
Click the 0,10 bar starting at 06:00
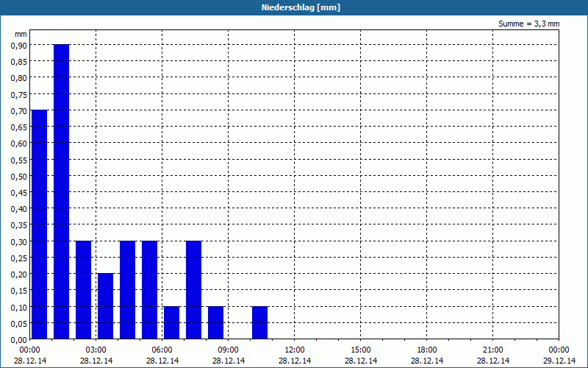pyautogui.click(x=171, y=322)
